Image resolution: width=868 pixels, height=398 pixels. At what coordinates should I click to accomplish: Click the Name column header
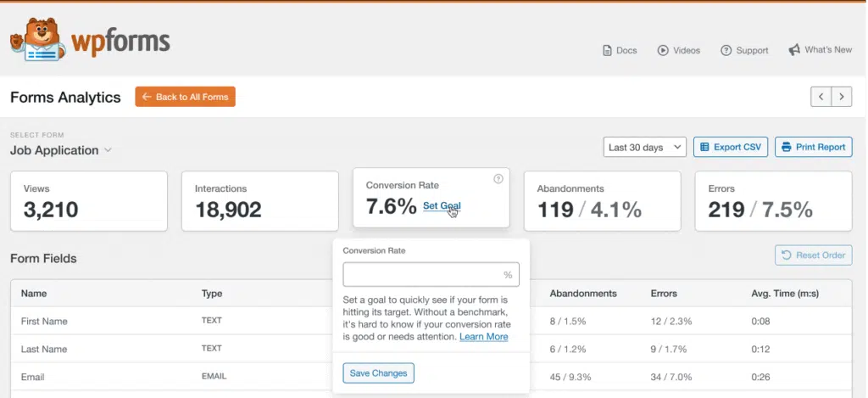pyautogui.click(x=34, y=294)
